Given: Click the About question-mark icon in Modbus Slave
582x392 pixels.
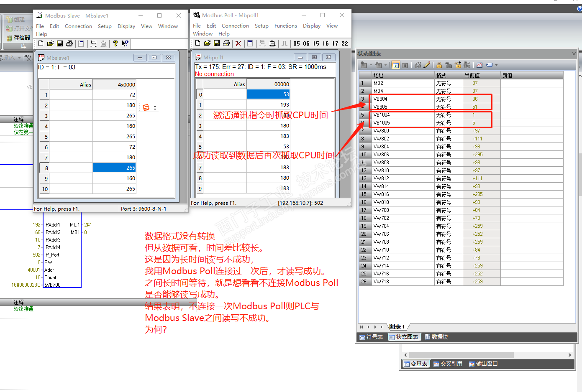Looking at the screenshot, I should (115, 43).
